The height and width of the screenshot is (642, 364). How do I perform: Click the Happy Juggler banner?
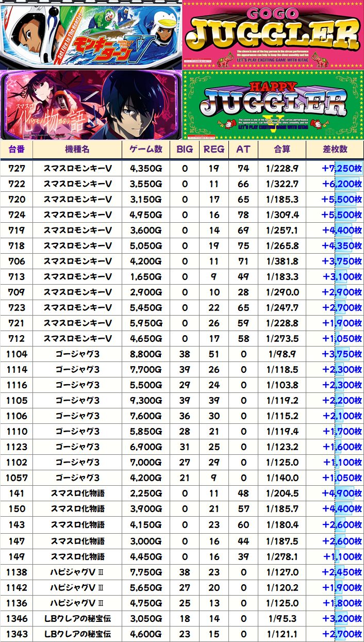[x=273, y=105]
